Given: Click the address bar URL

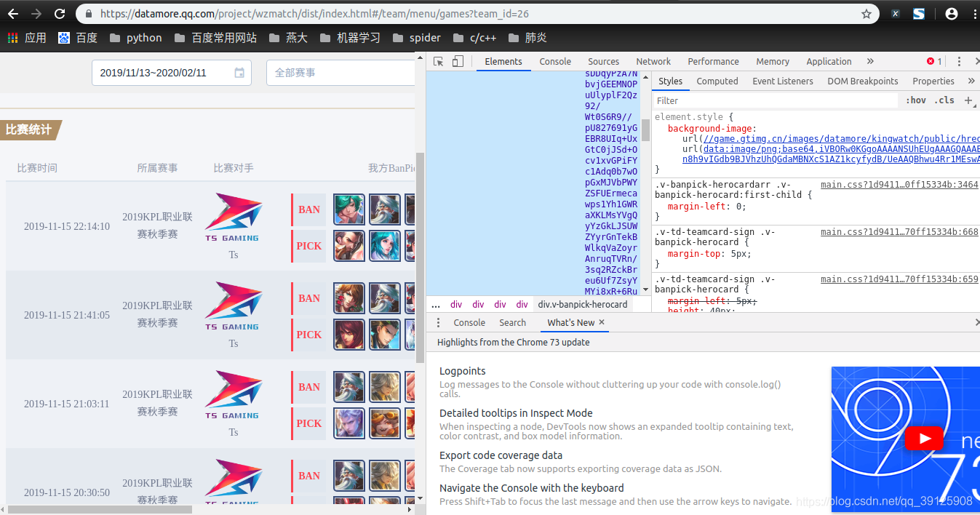Looking at the screenshot, I should tap(314, 14).
